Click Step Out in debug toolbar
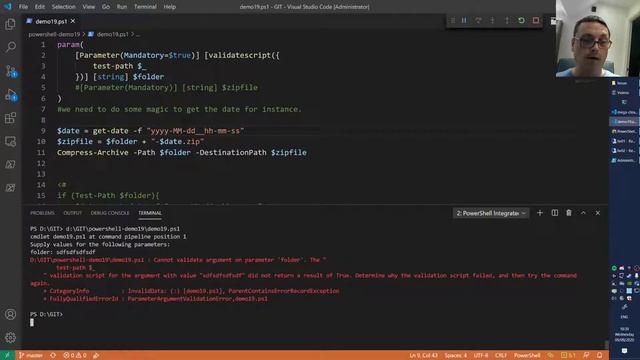 [x=507, y=20]
